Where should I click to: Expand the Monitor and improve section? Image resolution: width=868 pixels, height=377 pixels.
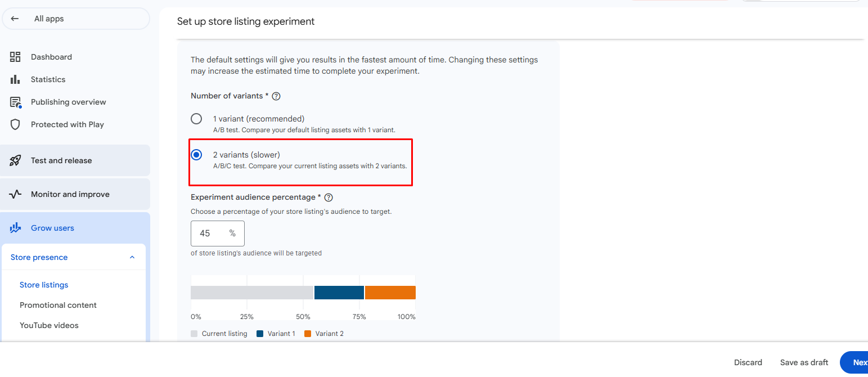coord(75,194)
